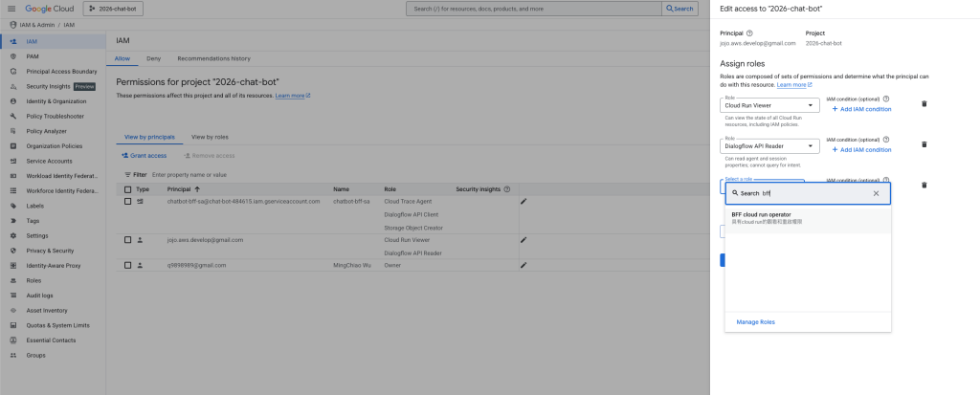Click the Privacy & Security icon
The width and height of the screenshot is (980, 395).
pos(13,251)
